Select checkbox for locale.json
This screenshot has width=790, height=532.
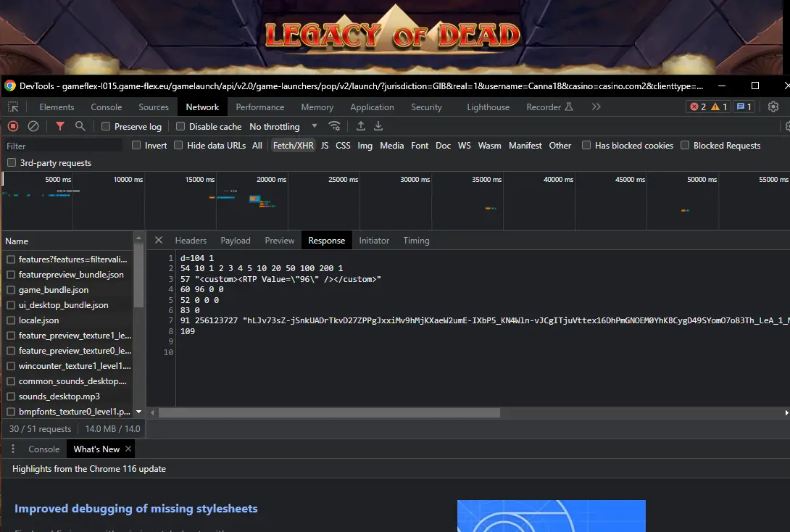click(x=11, y=320)
